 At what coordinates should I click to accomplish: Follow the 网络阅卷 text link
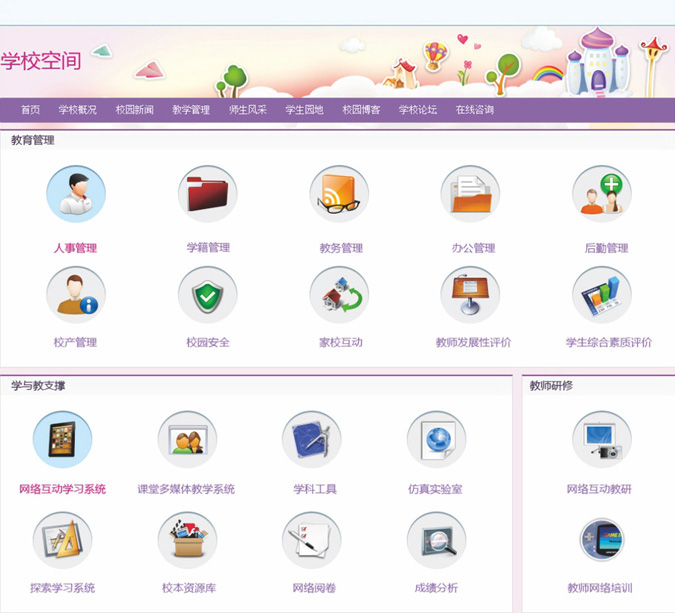(314, 588)
